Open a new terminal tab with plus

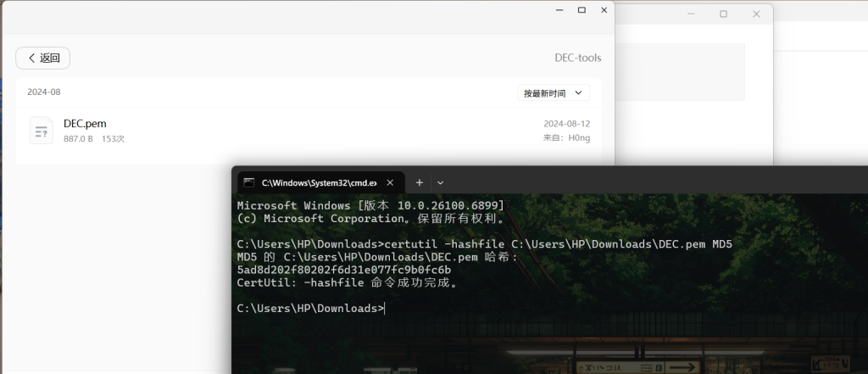tap(419, 182)
